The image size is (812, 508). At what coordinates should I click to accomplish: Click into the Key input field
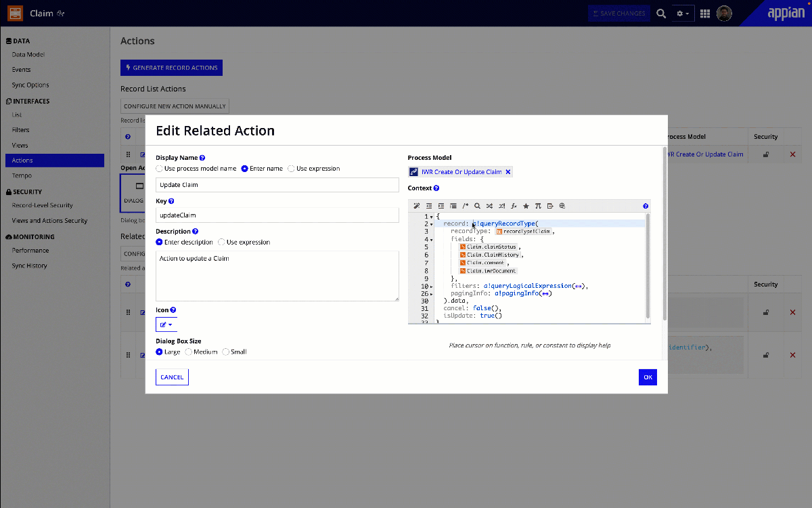click(277, 215)
